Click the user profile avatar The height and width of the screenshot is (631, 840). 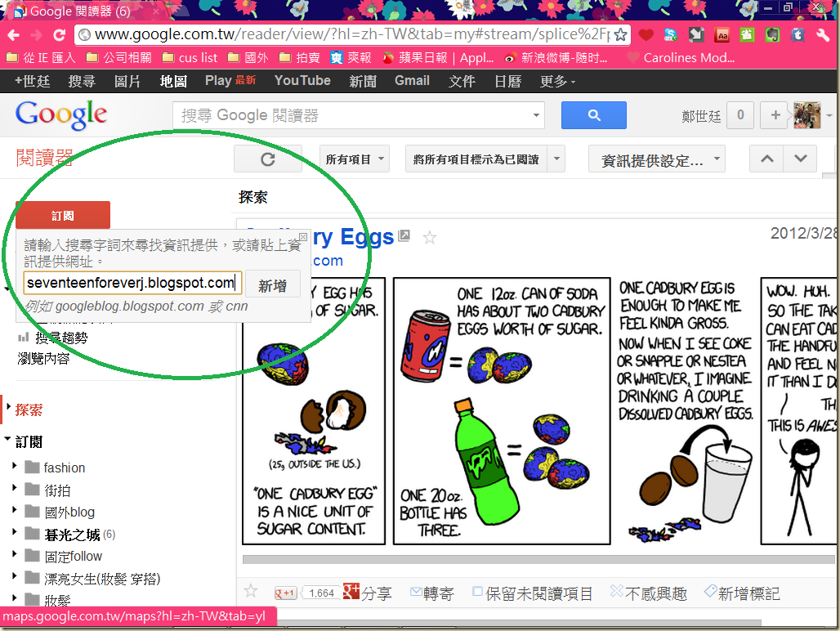pos(806,115)
